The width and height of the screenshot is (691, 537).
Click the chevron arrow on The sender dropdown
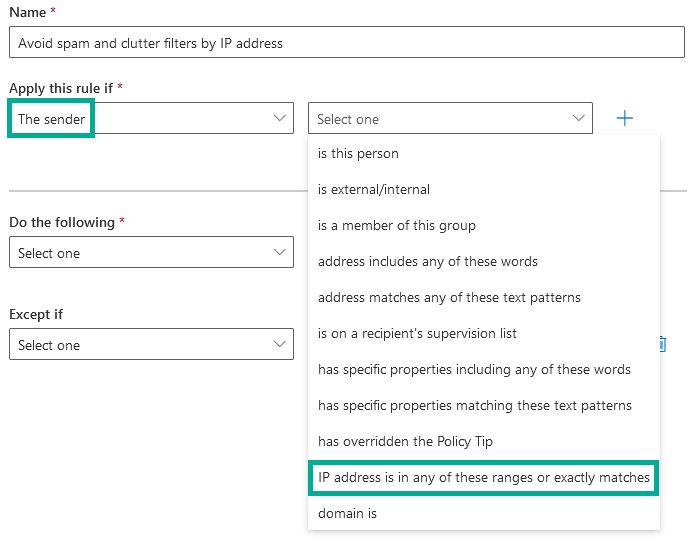pyautogui.click(x=279, y=118)
